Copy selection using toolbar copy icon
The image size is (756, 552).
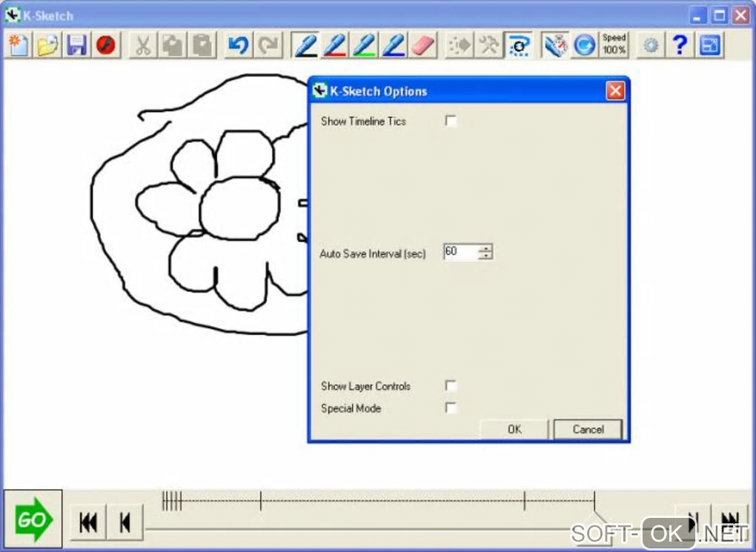point(172,45)
